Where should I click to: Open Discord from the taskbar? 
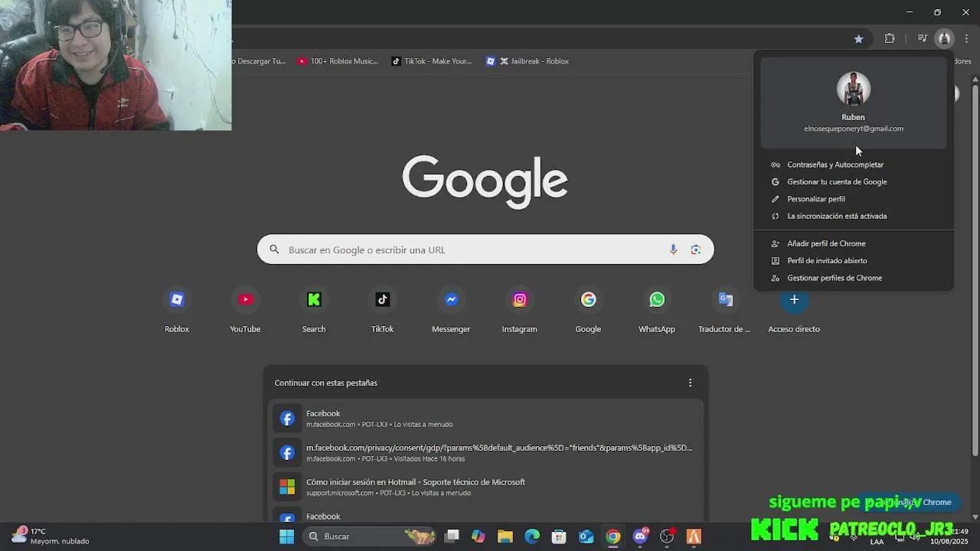click(640, 536)
